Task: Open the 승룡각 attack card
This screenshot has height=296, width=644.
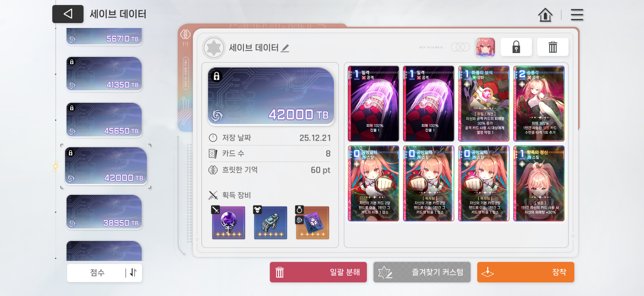Action: (x=539, y=104)
